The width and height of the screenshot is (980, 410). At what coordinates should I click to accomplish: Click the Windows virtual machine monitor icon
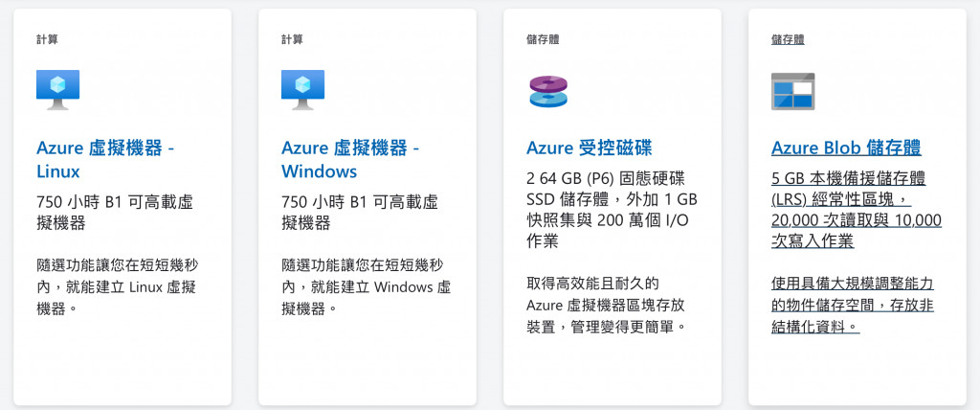pos(303,89)
